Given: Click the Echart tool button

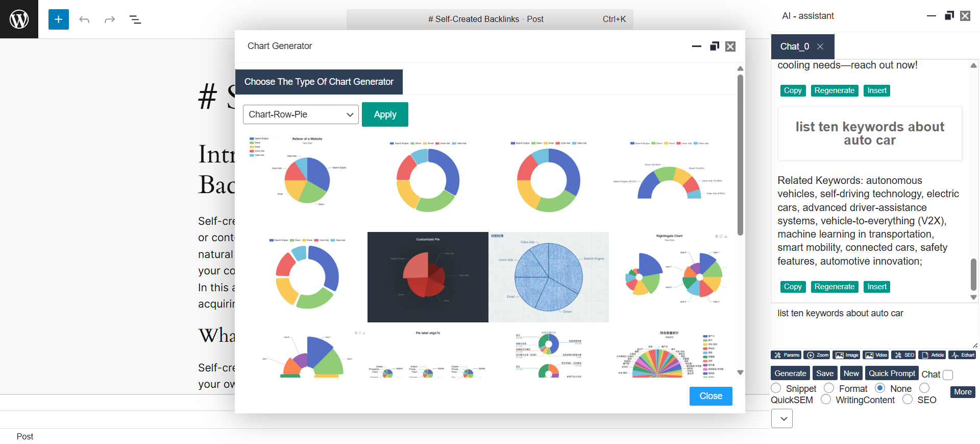Looking at the screenshot, I should 963,355.
